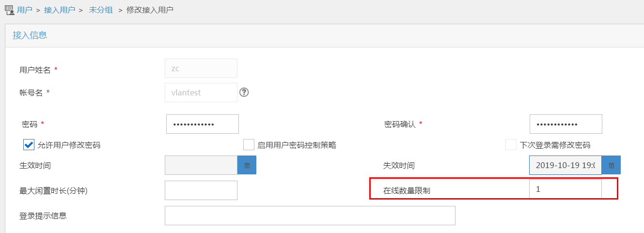Tick the 下次登录需修改密码 checkbox
The image size is (644, 233).
pos(511,145)
